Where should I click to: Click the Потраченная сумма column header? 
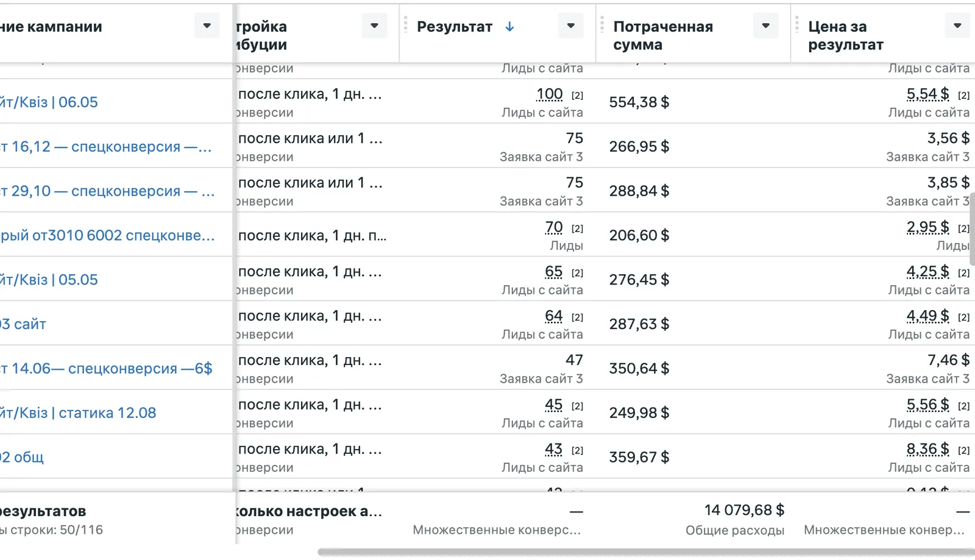tap(663, 35)
